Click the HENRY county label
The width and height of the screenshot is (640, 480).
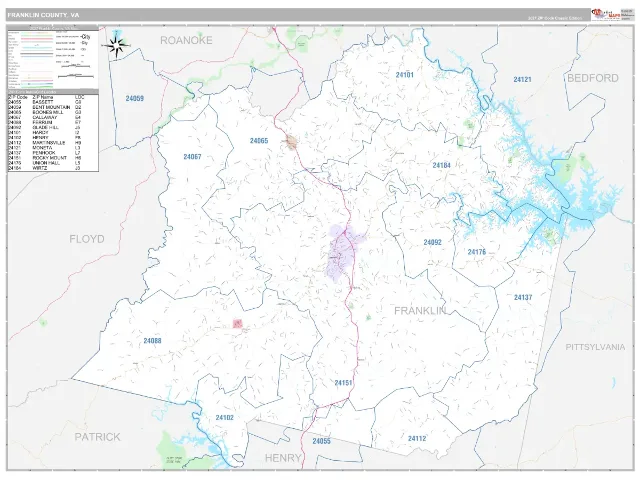tap(283, 458)
